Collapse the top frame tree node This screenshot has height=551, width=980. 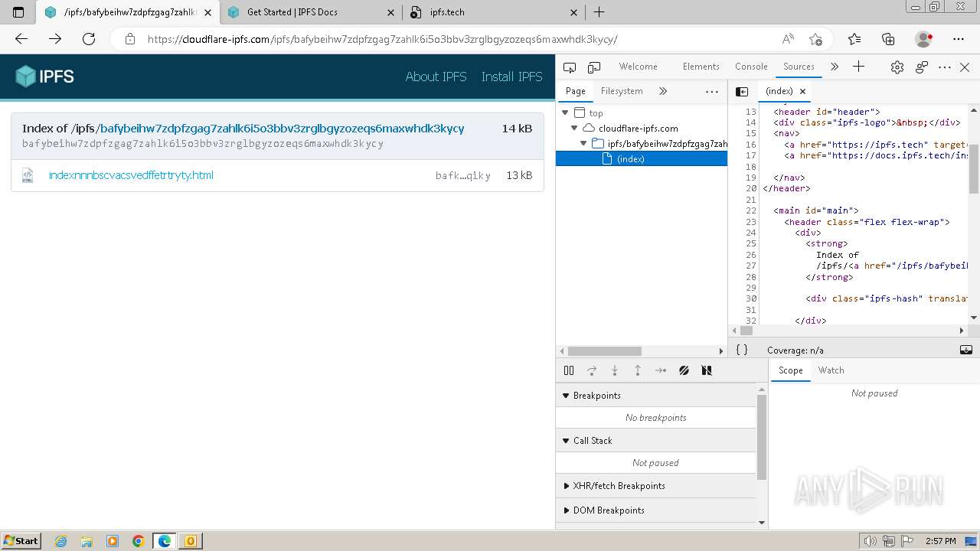click(x=565, y=112)
